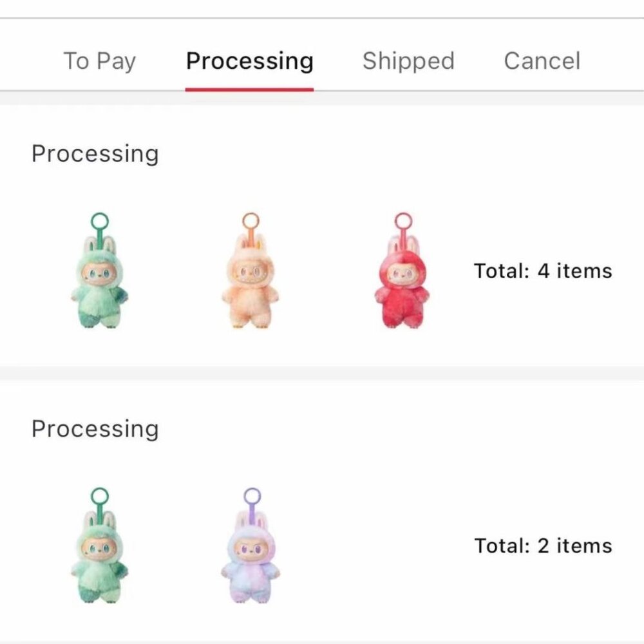Select the Processing tab
The image size is (644, 644).
[249, 61]
